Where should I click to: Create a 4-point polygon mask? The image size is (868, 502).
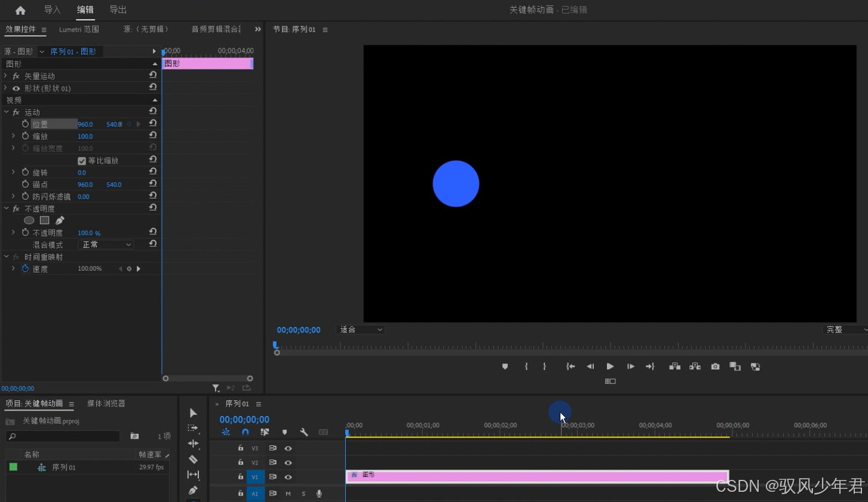tap(44, 220)
